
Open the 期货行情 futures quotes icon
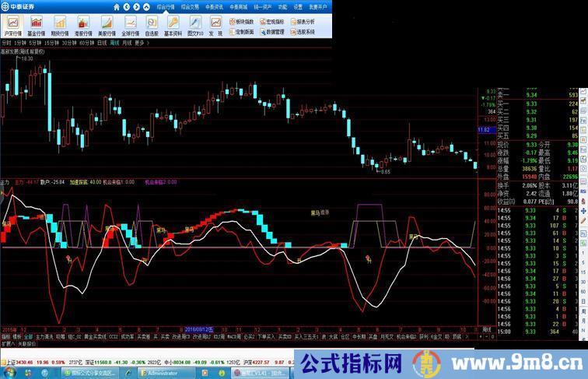[x=60, y=25]
